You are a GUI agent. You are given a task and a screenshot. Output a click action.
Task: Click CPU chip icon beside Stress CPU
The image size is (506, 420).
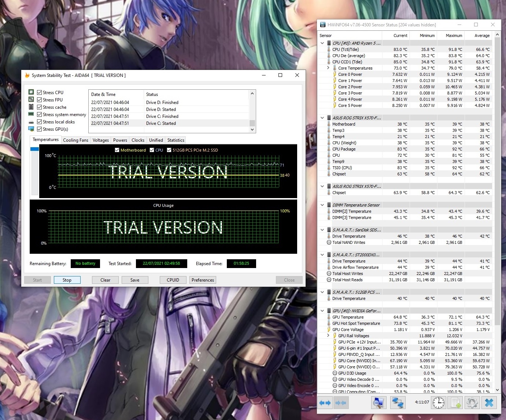(31, 92)
